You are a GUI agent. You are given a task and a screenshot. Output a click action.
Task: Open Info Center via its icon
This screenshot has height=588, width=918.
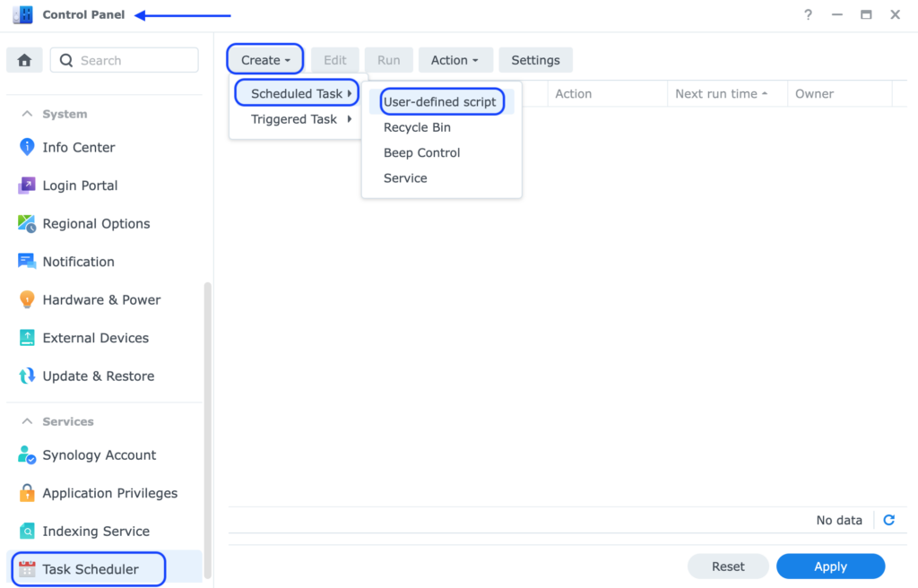click(27, 147)
